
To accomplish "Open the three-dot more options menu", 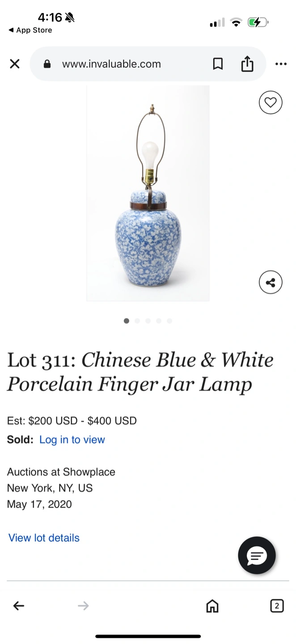I will [281, 64].
